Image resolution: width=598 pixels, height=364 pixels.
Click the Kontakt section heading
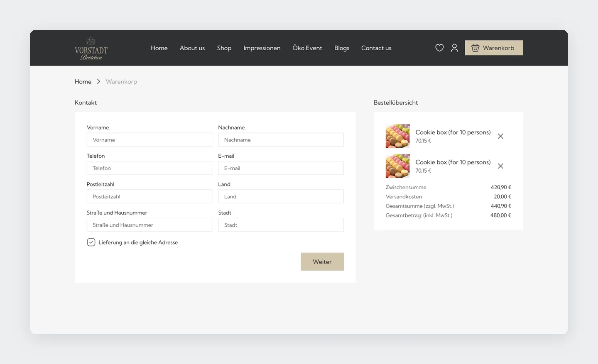86,103
